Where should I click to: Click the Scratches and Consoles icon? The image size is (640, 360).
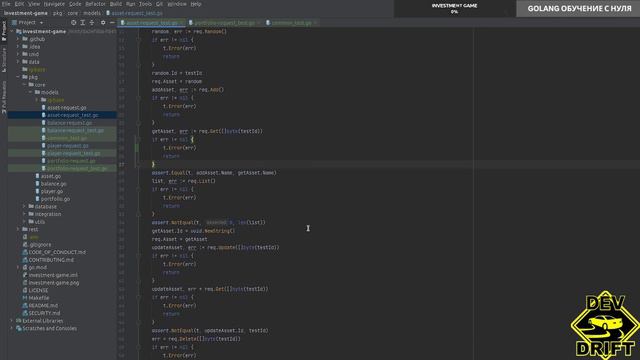tap(18, 328)
